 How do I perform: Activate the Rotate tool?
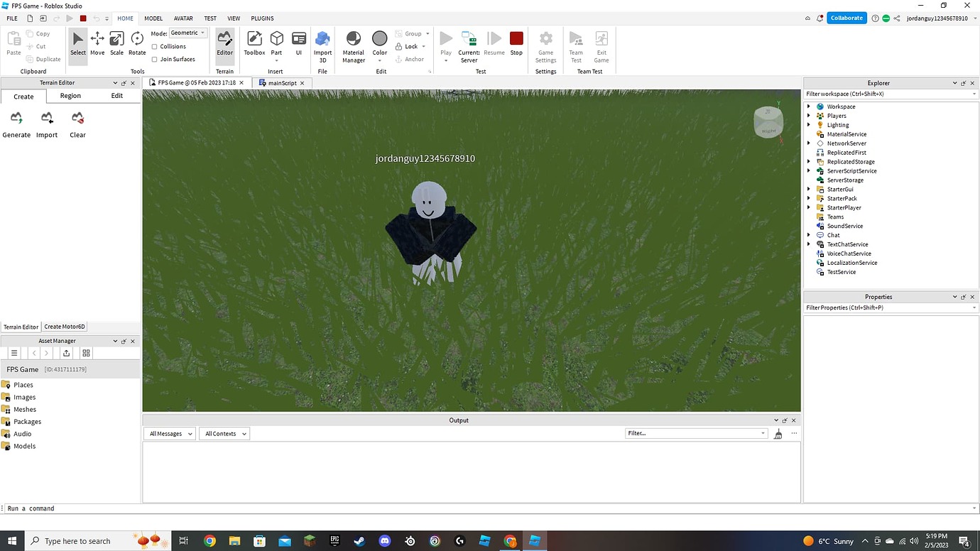[136, 43]
